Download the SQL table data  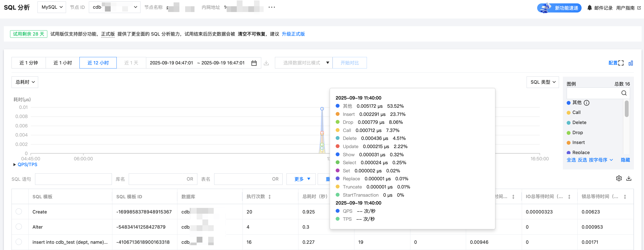629,178
